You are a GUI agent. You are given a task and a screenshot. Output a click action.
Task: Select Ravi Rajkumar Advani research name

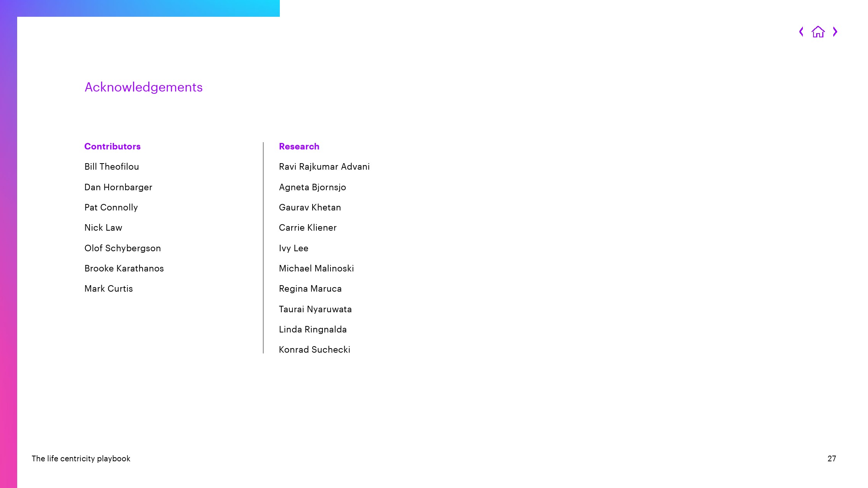pyautogui.click(x=324, y=167)
